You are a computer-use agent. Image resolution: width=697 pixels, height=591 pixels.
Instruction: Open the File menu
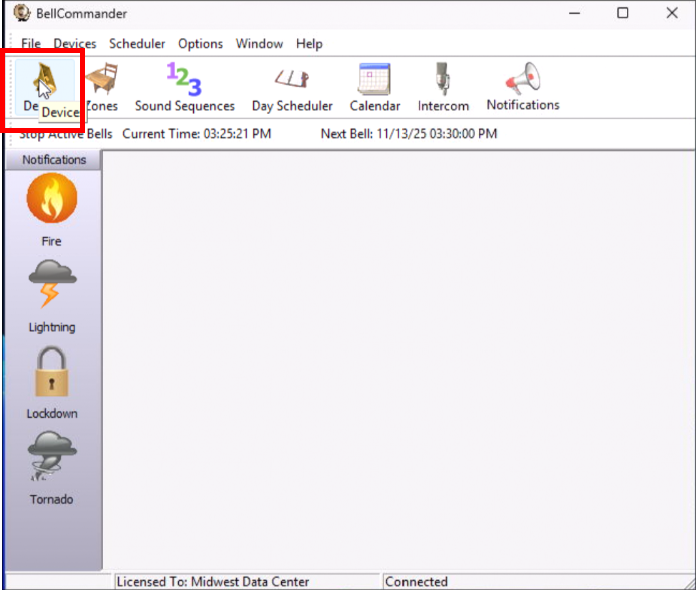pyautogui.click(x=31, y=44)
